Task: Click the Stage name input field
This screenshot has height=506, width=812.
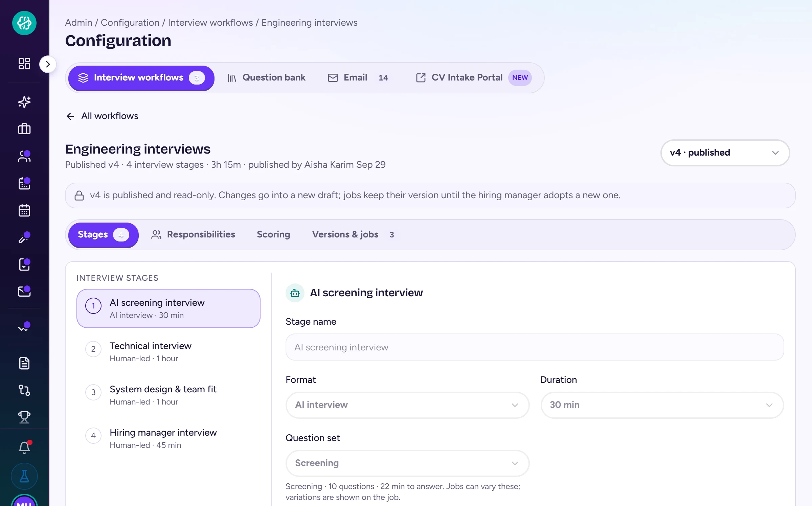Action: [535, 347]
